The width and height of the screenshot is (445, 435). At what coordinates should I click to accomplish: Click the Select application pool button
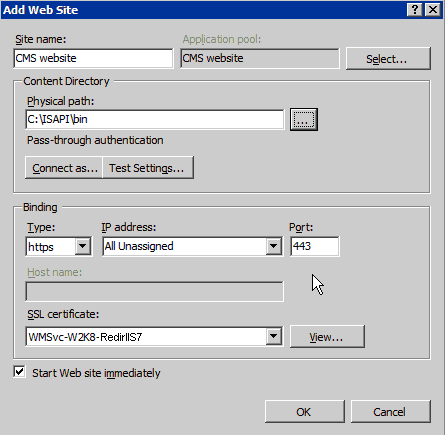[x=388, y=59]
